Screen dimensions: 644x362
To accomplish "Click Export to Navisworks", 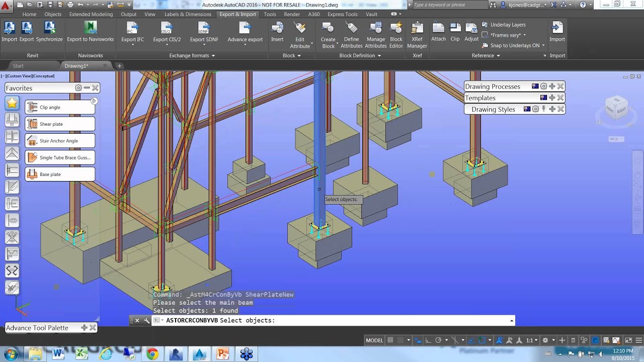I will (x=91, y=32).
